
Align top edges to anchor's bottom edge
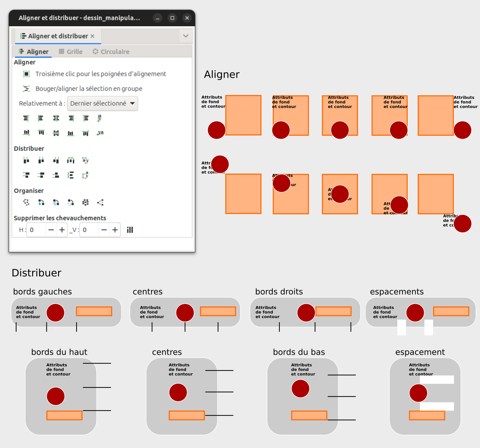pos(85,133)
